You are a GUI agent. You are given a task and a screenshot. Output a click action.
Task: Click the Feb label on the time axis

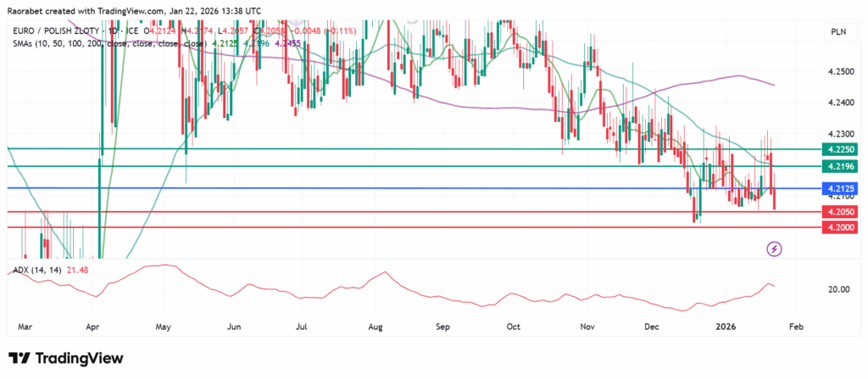point(797,325)
